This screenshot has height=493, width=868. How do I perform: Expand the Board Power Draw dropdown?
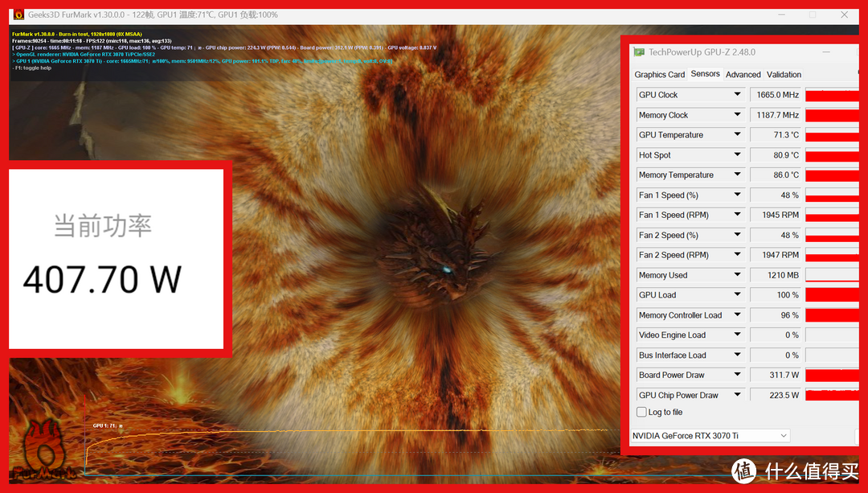[x=737, y=375]
